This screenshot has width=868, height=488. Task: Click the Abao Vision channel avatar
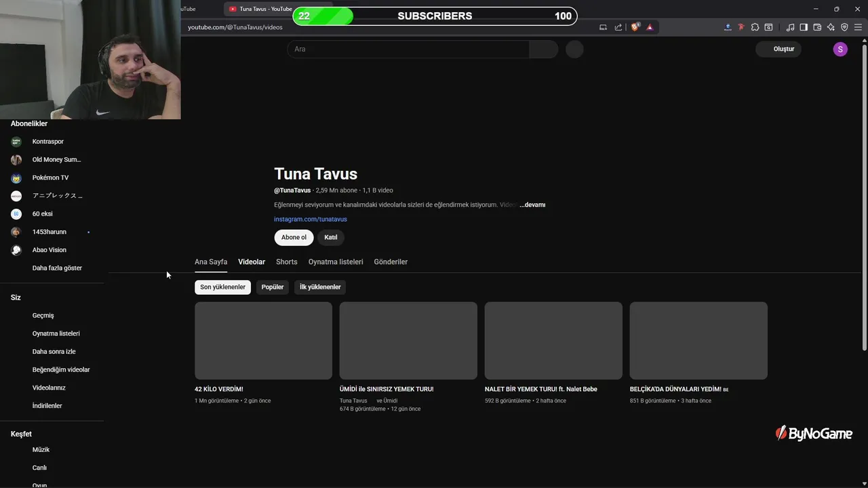pyautogui.click(x=16, y=250)
